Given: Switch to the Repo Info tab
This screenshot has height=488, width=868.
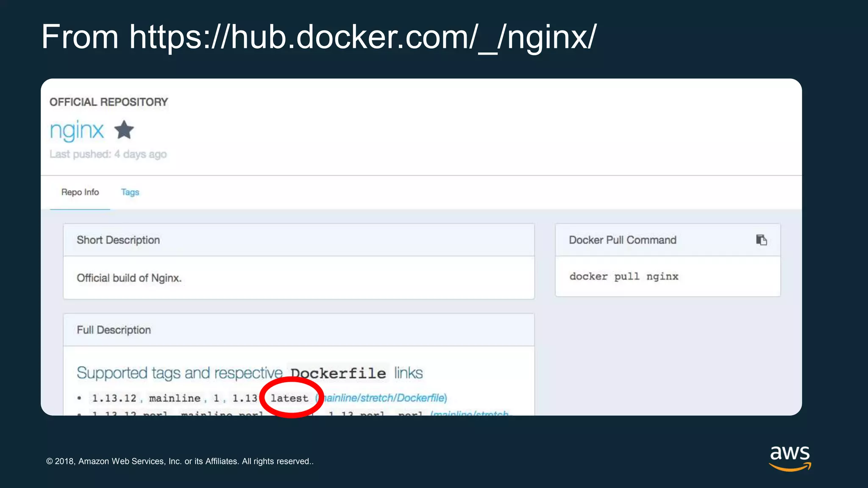Looking at the screenshot, I should pyautogui.click(x=80, y=192).
